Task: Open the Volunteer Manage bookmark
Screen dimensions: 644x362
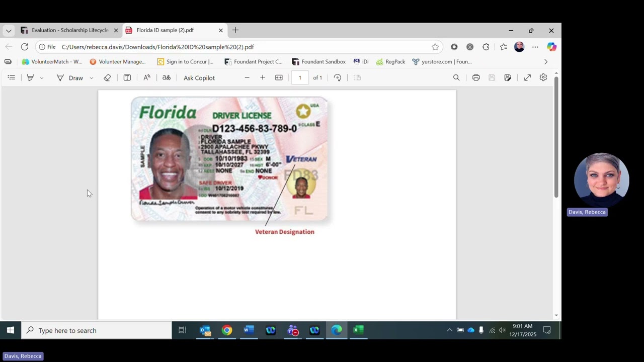Action: 117,62
